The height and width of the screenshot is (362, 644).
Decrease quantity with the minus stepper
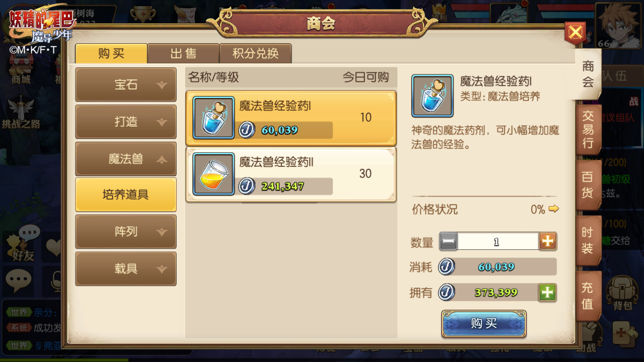coord(448,241)
